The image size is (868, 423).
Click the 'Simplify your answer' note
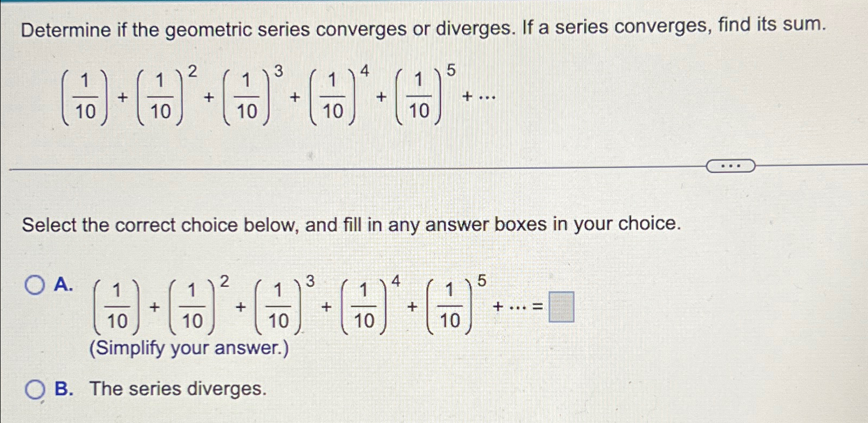pyautogui.click(x=190, y=349)
